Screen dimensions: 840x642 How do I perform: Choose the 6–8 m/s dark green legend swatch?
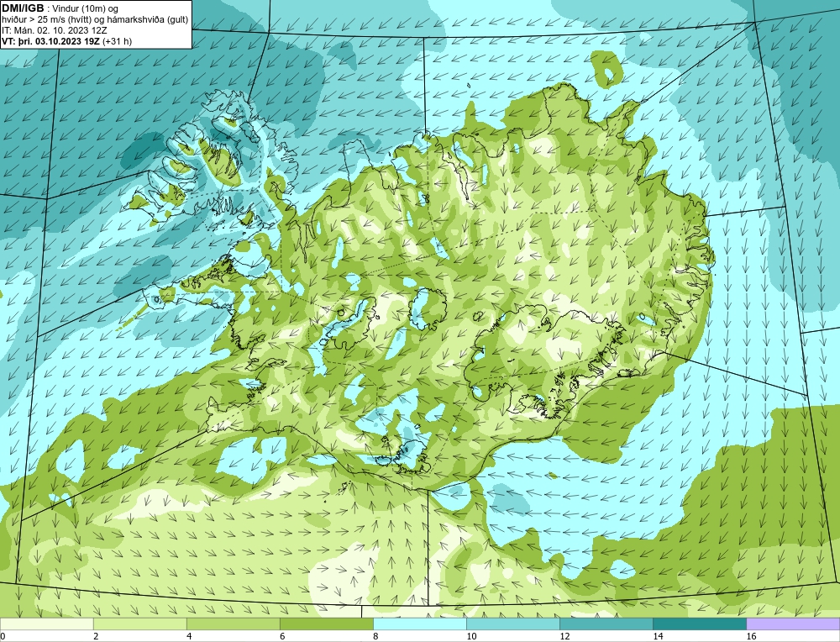click(x=326, y=624)
